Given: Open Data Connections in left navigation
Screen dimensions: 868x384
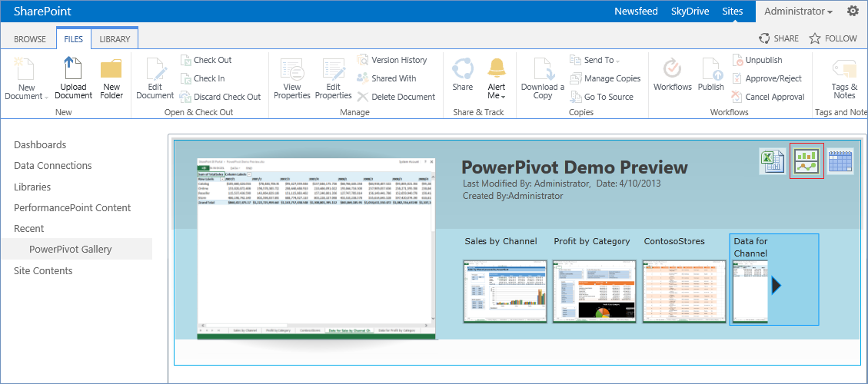Looking at the screenshot, I should click(x=52, y=165).
